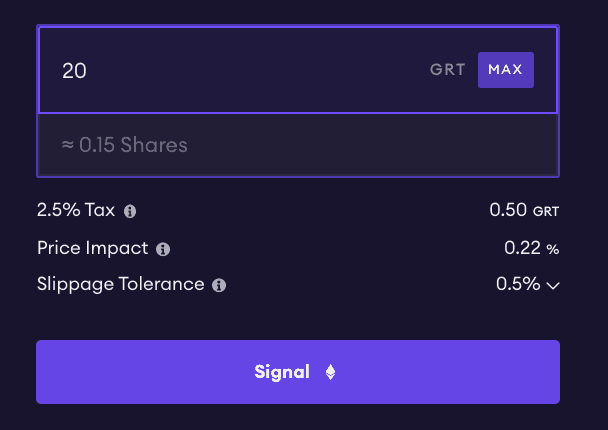608x430 pixels.
Task: Open the 0.5% slippage tolerance dropdown
Action: [527, 284]
